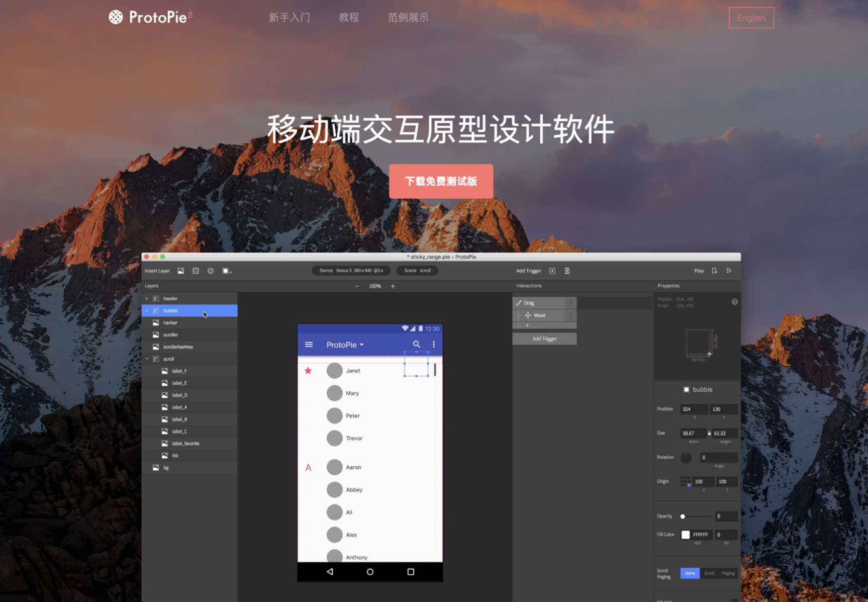Screen dimensions: 868x602
Task: Select the label_A layer
Action: tap(189, 407)
